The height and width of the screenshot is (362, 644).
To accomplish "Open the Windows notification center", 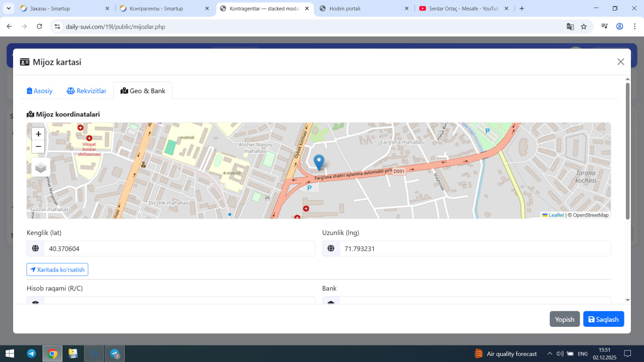I will [x=627, y=353].
